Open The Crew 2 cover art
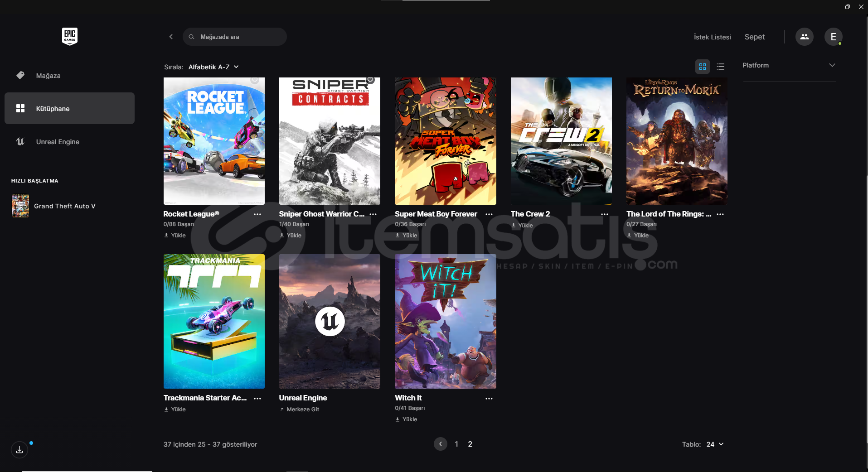868x472 pixels. coord(561,141)
